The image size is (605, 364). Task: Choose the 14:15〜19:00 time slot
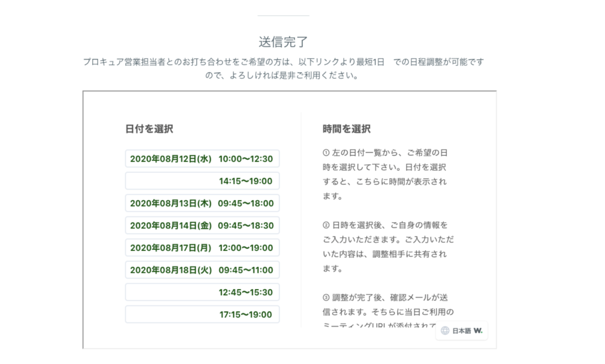click(202, 181)
